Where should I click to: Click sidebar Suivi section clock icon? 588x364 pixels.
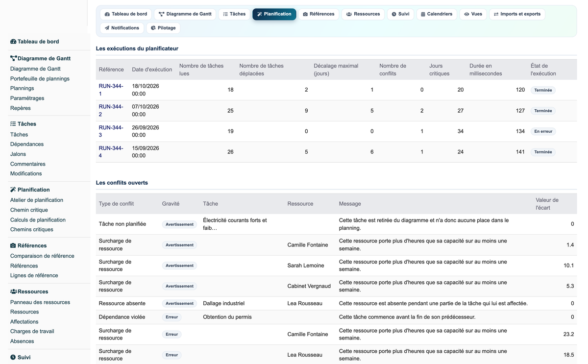point(13,357)
